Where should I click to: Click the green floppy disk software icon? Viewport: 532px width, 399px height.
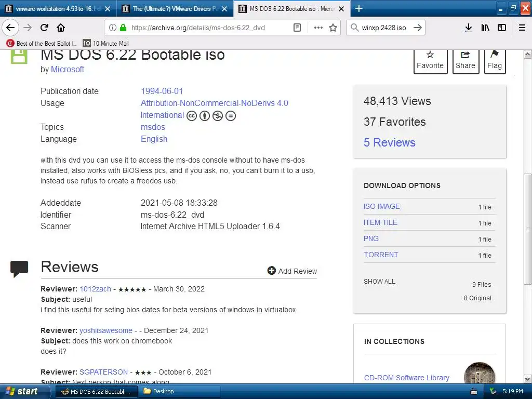click(19, 57)
